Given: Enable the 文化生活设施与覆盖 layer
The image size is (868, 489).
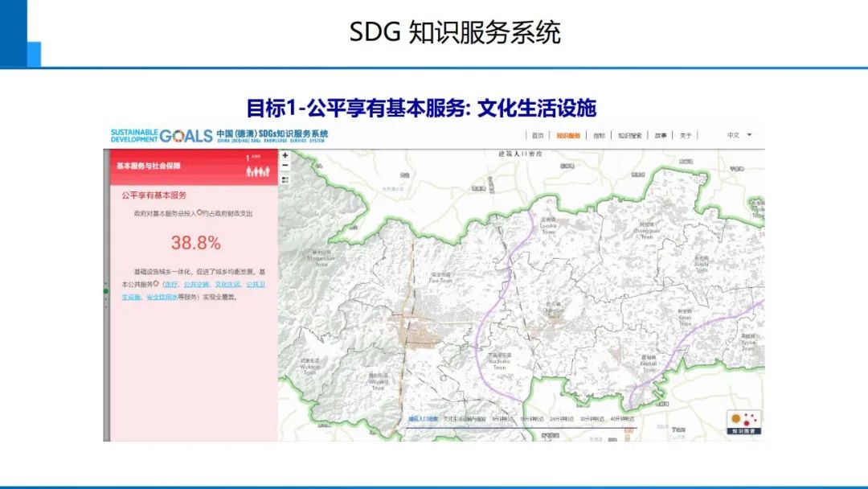Looking at the screenshot, I should click(465, 419).
